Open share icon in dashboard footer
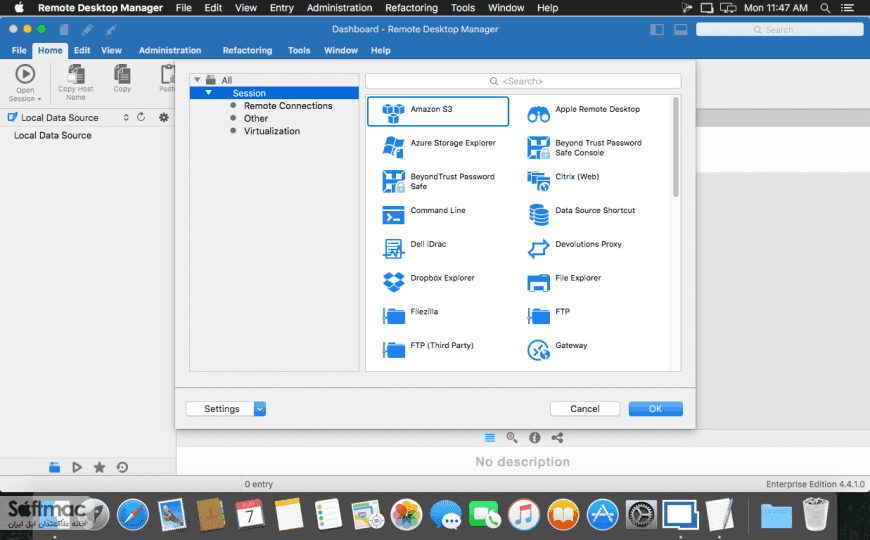This screenshot has width=870, height=540. coord(557,438)
